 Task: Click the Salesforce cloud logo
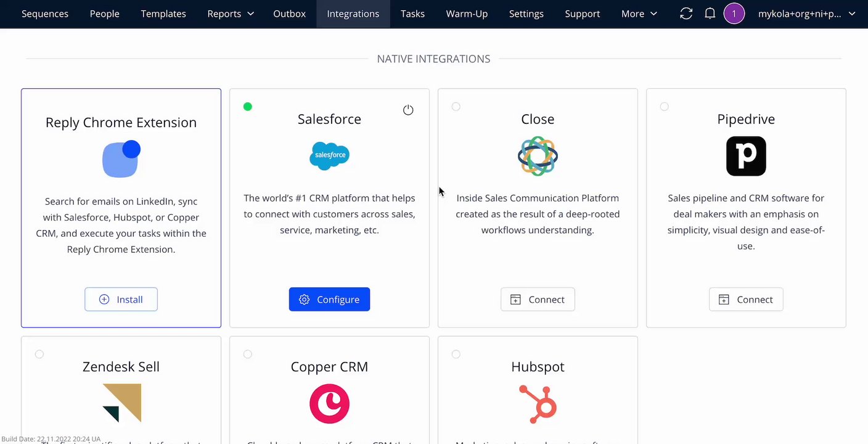click(x=329, y=155)
